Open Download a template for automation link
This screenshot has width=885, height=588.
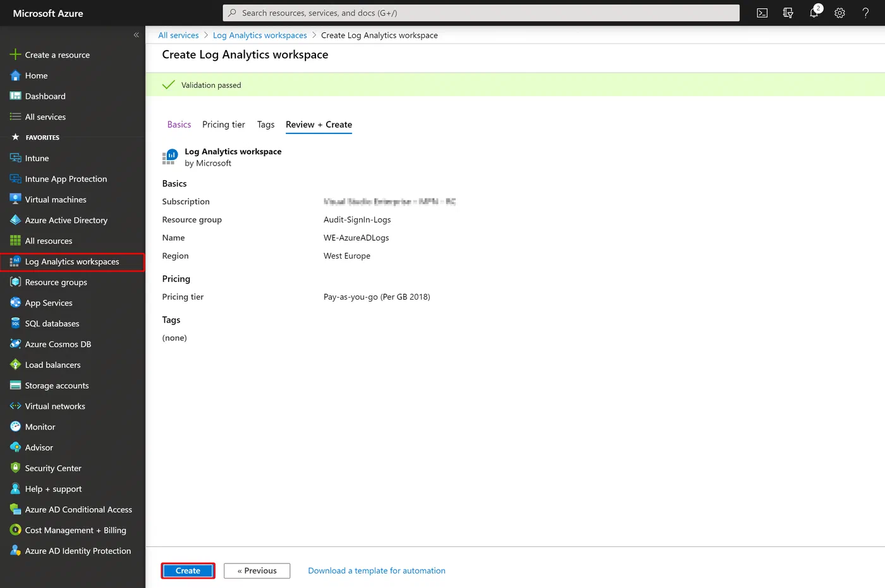(377, 570)
